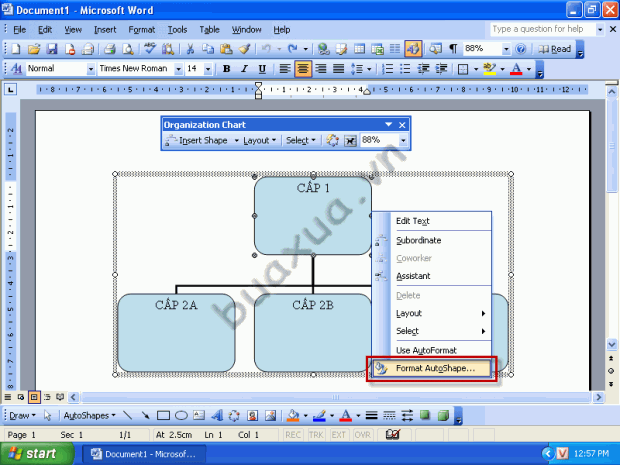Apply a bulleted list with Bullets icon

[x=405, y=69]
